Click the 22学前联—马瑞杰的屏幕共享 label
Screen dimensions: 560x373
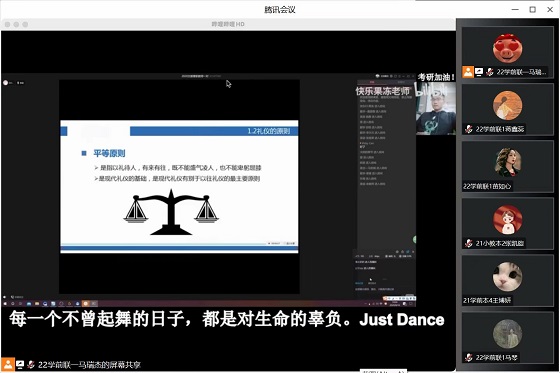click(x=89, y=365)
